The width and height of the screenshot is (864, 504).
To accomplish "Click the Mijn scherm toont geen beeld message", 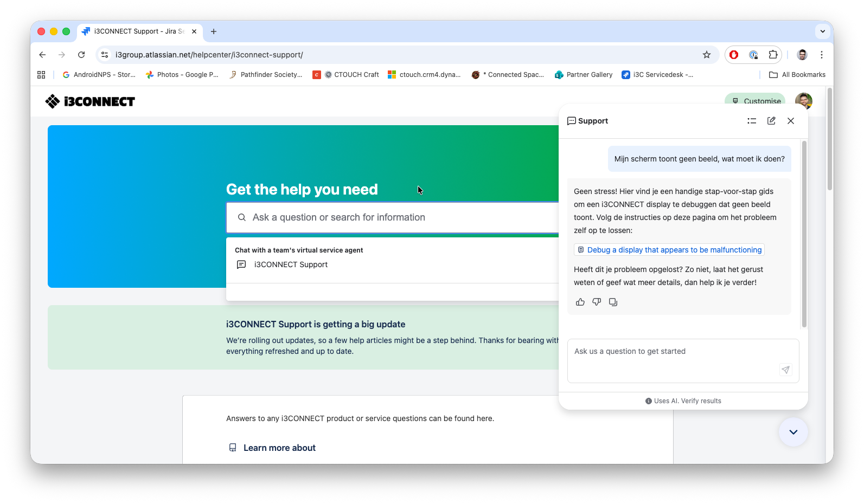I will click(x=700, y=159).
